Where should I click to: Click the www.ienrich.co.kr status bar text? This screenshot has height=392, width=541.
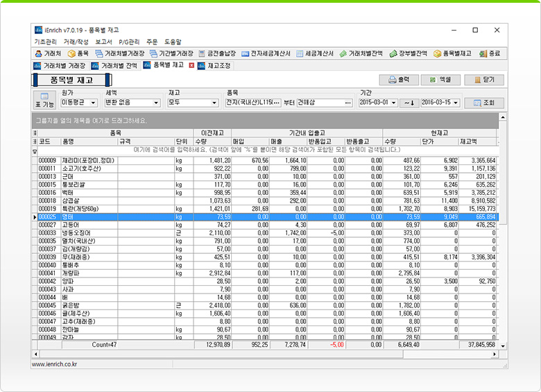(x=55, y=364)
